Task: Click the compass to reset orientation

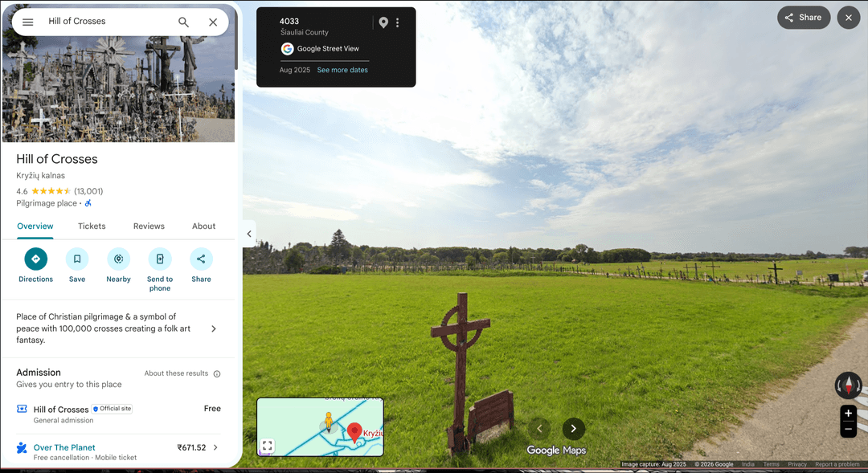Action: [x=849, y=385]
